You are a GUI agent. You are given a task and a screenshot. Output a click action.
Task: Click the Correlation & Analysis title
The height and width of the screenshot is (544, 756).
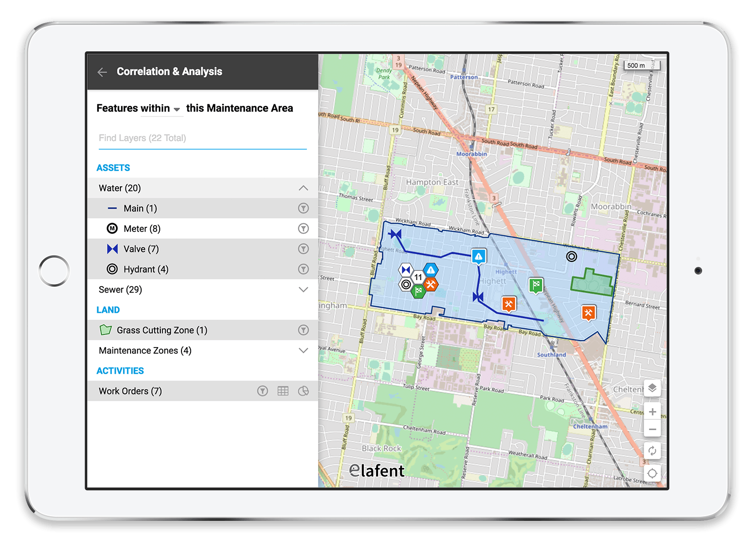(x=169, y=72)
